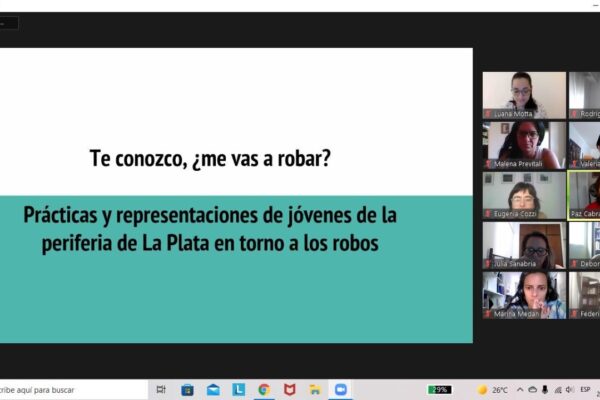This screenshot has height=400, width=600.
Task: Select Marina Medan's video thumbnail
Action: 524,295
